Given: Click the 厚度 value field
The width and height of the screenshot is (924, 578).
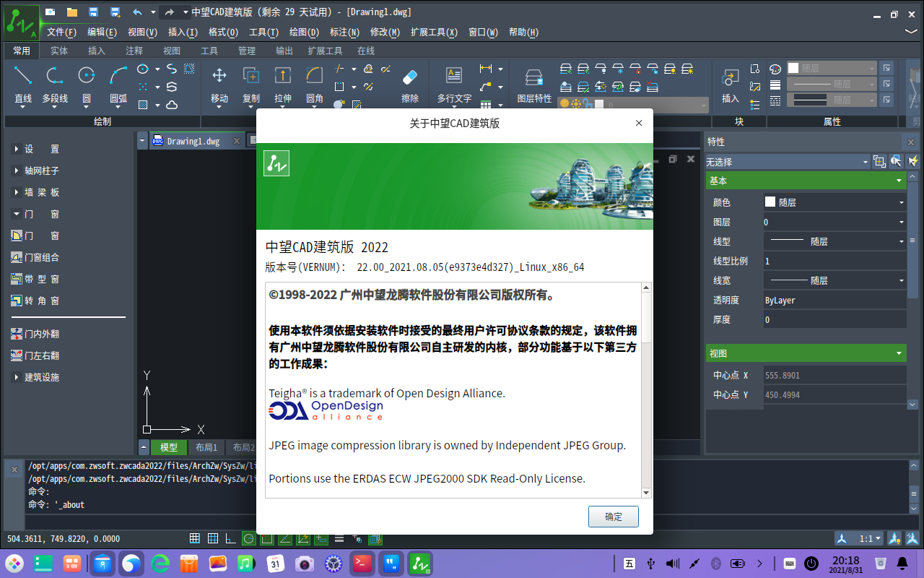Looking at the screenshot, I should tap(835, 319).
